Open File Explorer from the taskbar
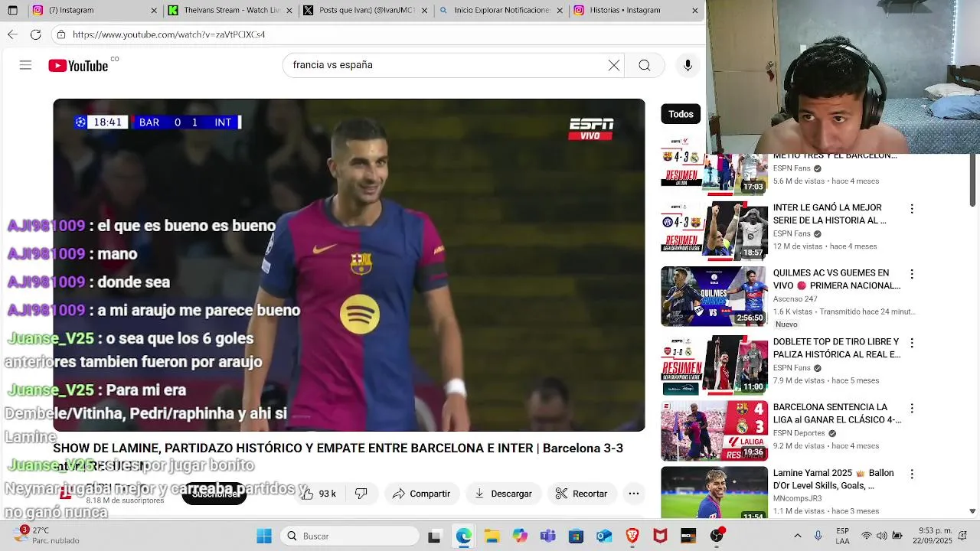The height and width of the screenshot is (551, 980). 492,536
